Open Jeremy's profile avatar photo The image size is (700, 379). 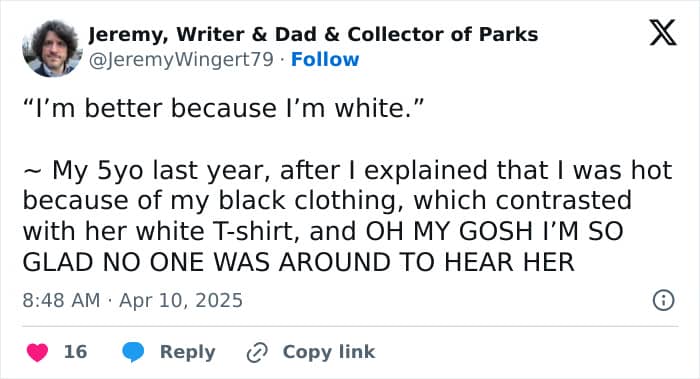click(52, 49)
